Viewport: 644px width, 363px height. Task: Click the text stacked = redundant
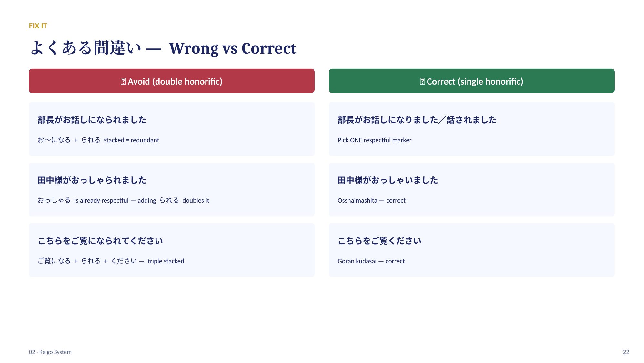[x=131, y=140]
